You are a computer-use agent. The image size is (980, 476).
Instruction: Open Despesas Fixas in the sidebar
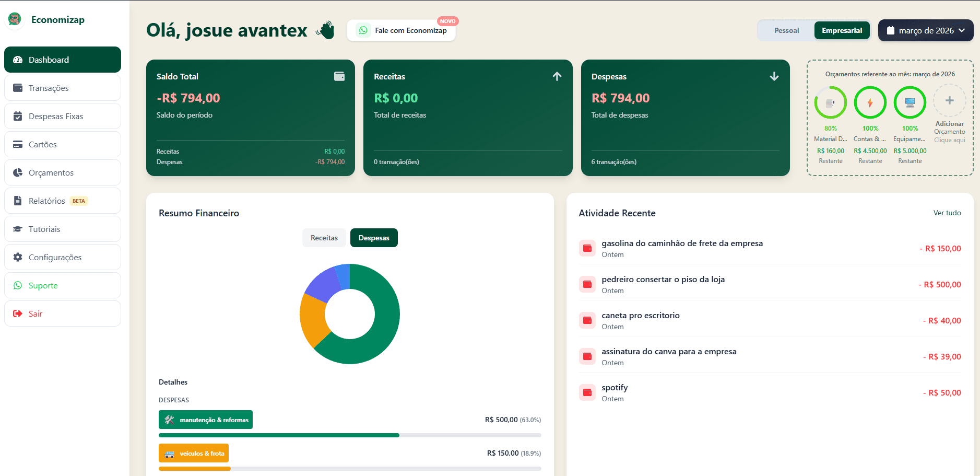tap(63, 116)
